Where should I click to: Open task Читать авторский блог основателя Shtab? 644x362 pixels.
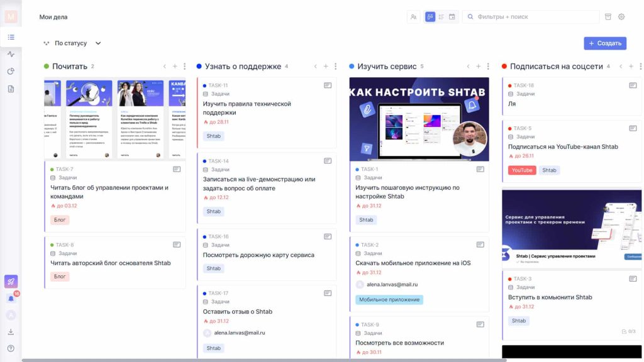(111, 263)
